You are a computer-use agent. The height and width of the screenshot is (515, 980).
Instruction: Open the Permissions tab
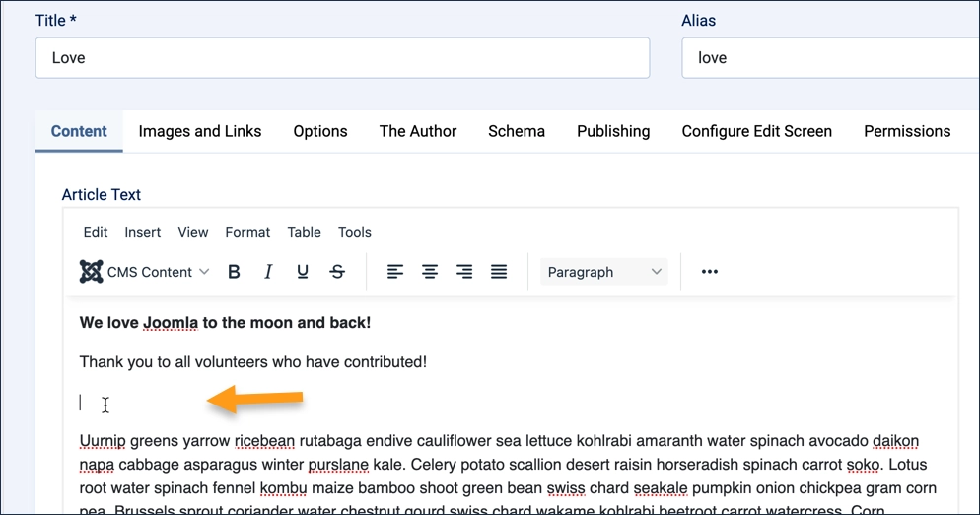(907, 131)
